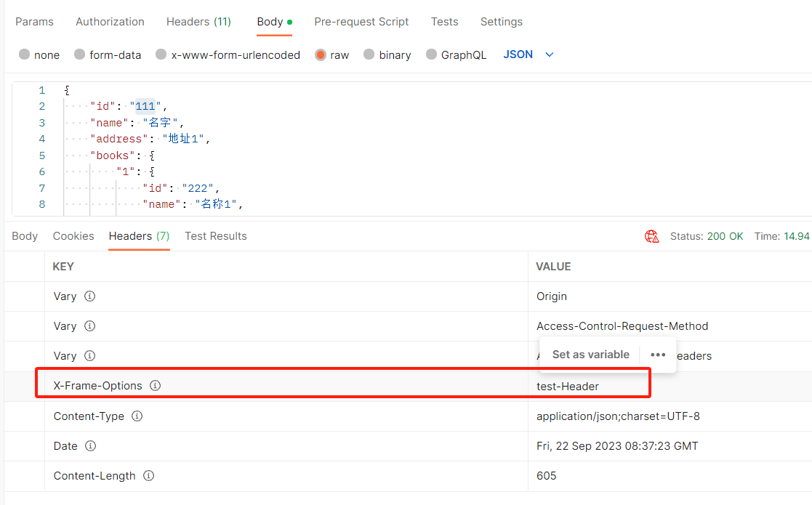Click the Set as variable button
Screen dimensions: 812x505
coord(590,355)
